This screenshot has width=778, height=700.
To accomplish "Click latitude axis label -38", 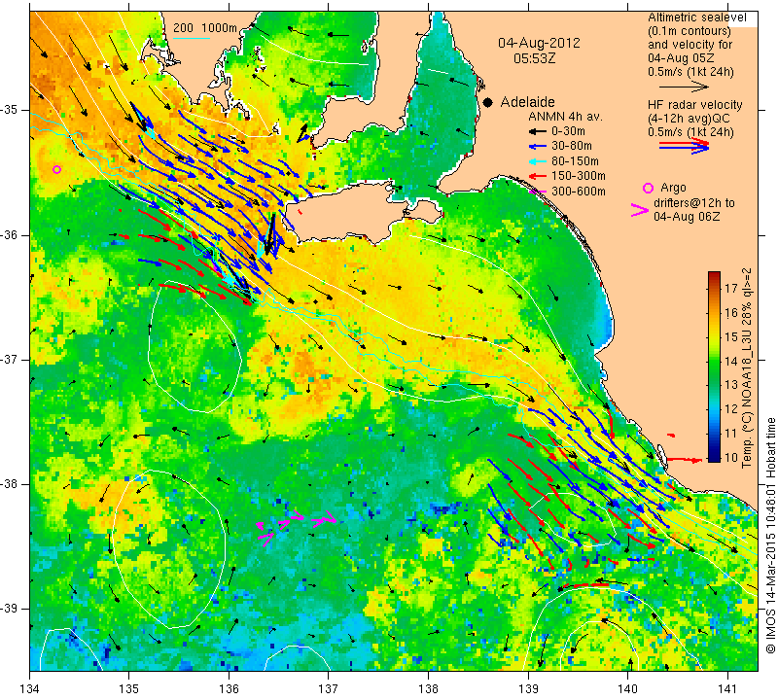I will tap(10, 484).
